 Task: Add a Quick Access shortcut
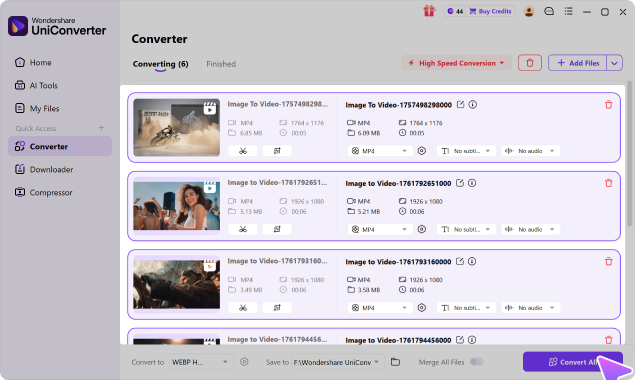101,128
